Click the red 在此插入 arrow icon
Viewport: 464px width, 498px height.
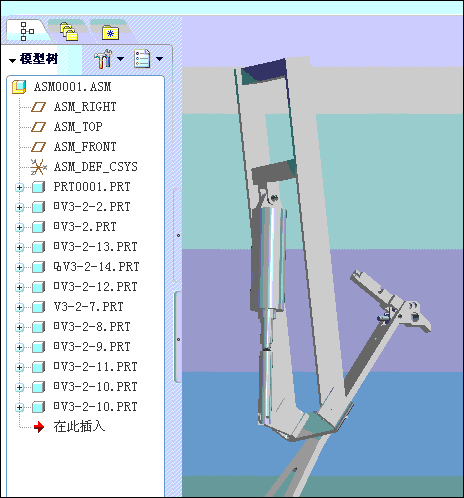tap(39, 427)
